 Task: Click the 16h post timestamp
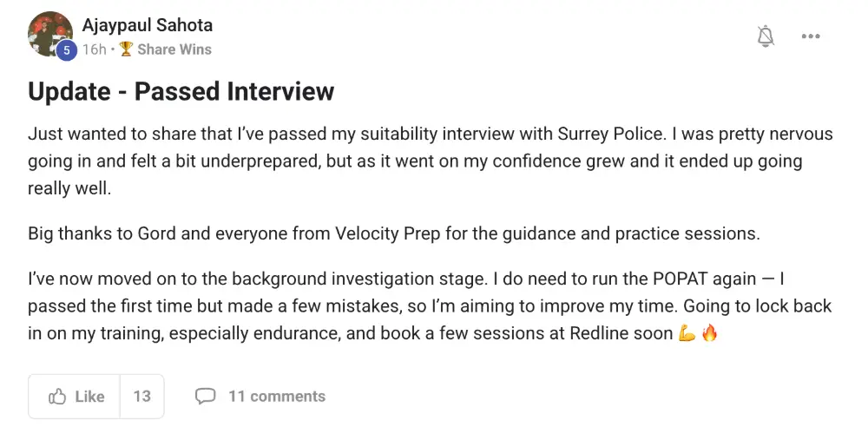point(94,49)
